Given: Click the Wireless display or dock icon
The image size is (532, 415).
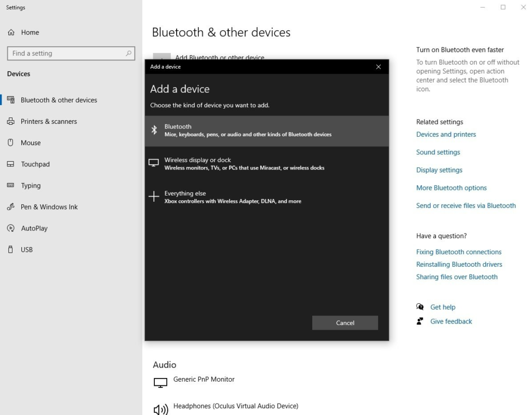Looking at the screenshot, I should (x=154, y=163).
